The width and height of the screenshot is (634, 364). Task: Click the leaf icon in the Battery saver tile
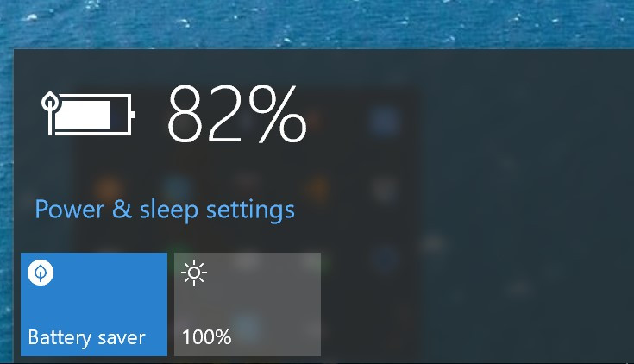(x=41, y=273)
